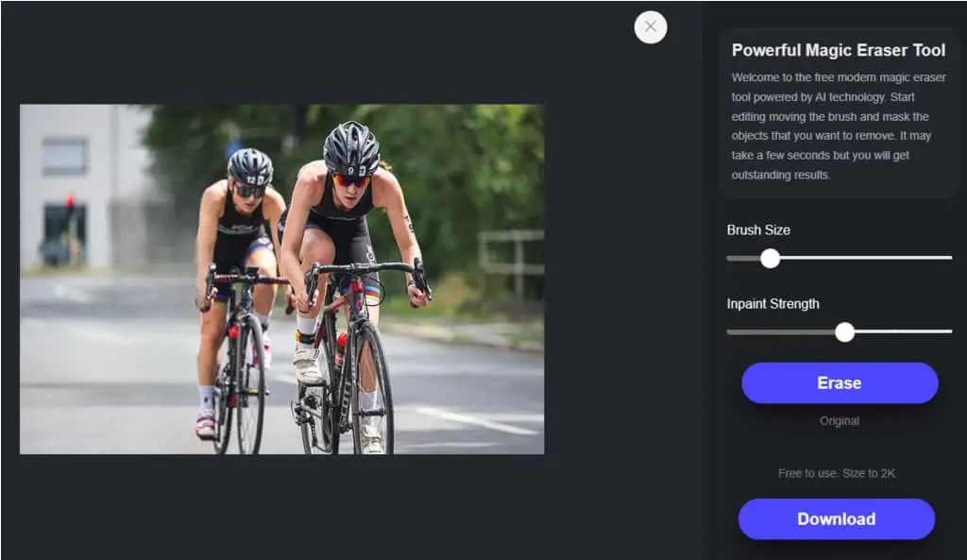The image size is (967, 560).
Task: Show the Original image
Action: [840, 421]
